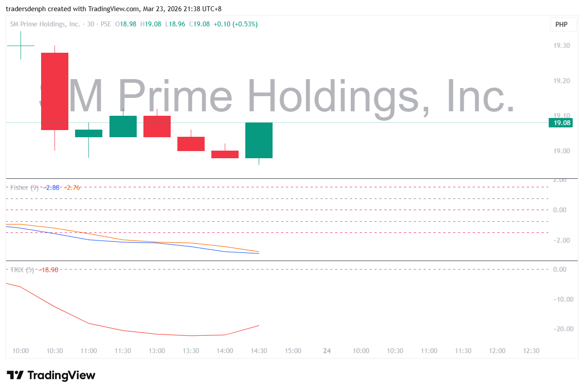The height and width of the screenshot is (392, 584).
Task: Click the green 14:30 candle body
Action: coord(259,140)
